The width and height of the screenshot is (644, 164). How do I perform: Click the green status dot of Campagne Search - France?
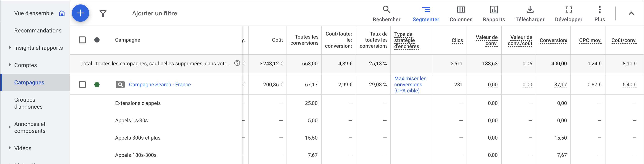97,85
